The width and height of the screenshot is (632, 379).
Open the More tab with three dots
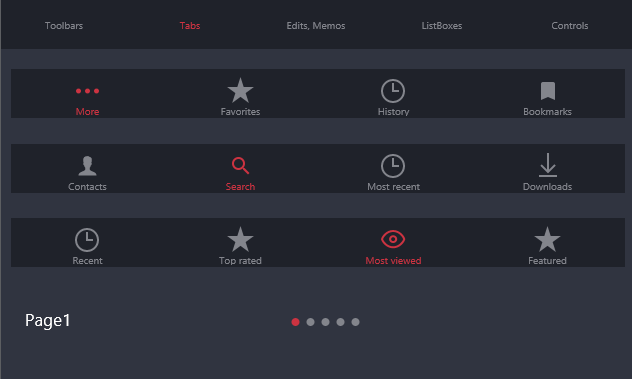(87, 91)
